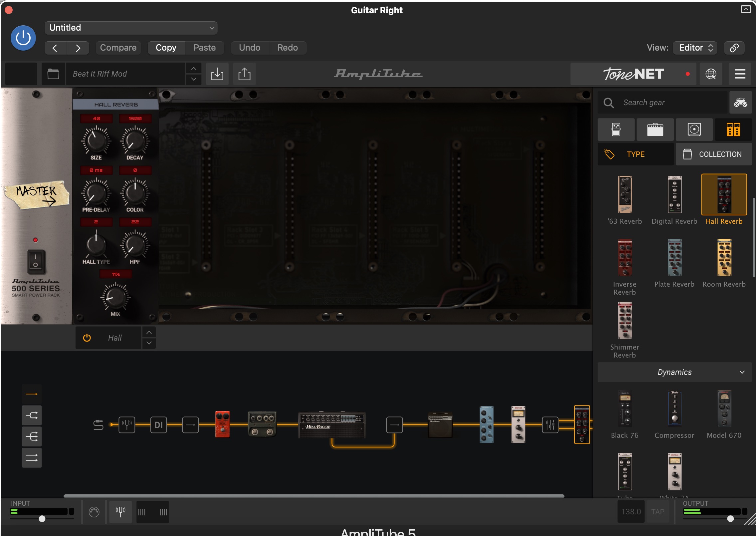
Task: Go to next setting arrow
Action: coord(78,48)
